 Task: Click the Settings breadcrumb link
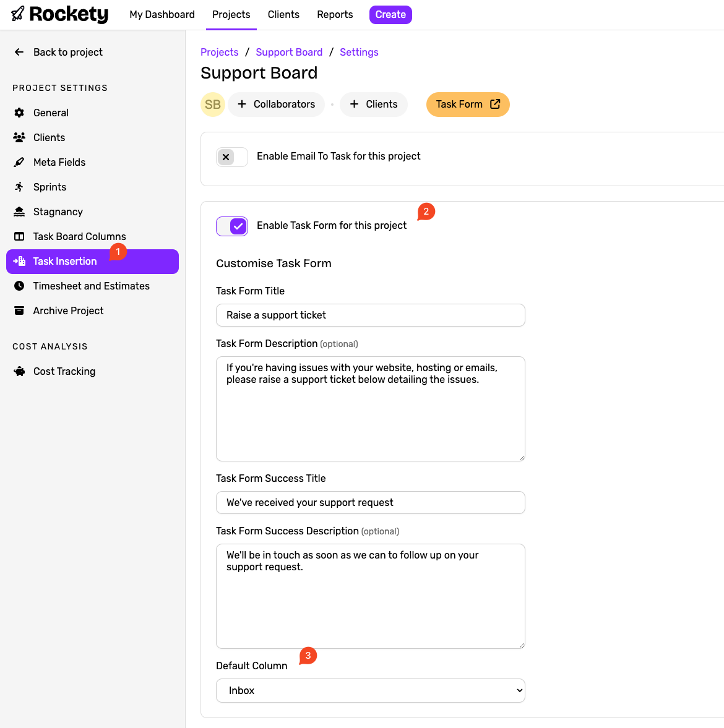click(359, 52)
